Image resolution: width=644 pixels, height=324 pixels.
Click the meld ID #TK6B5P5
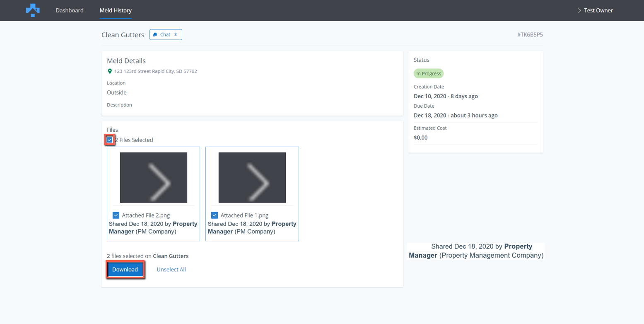click(530, 35)
